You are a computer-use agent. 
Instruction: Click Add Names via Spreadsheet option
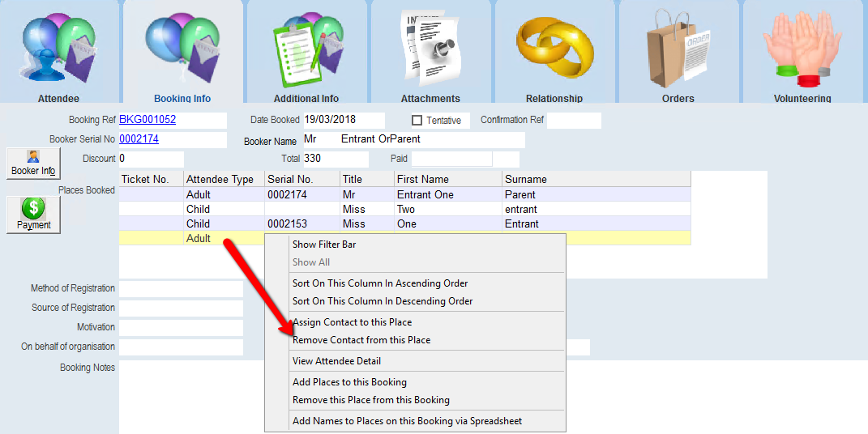click(x=407, y=421)
